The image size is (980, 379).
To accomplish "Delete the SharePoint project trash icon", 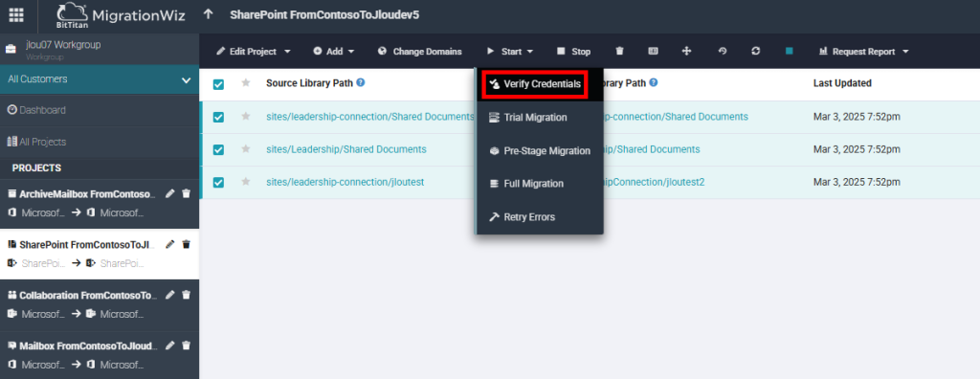I will [186, 245].
